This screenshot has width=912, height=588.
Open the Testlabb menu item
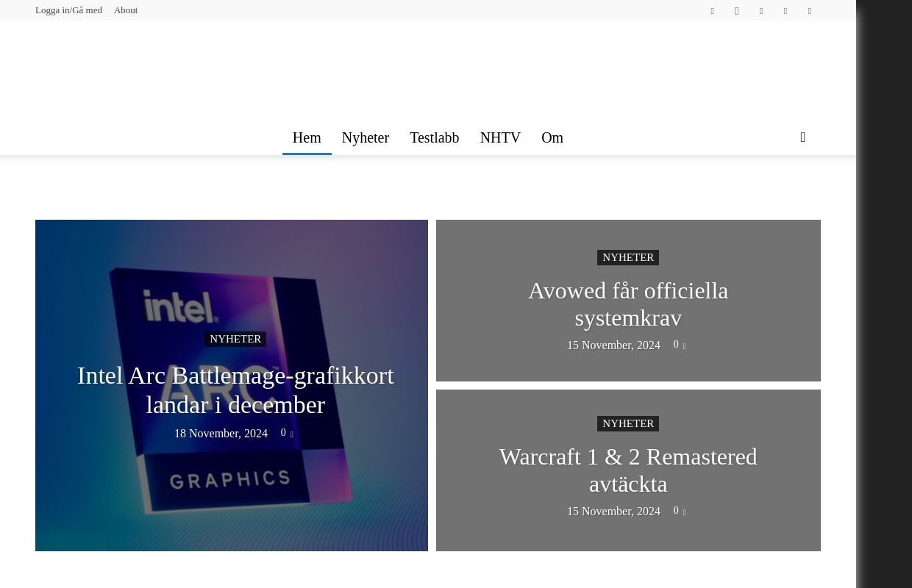[434, 137]
